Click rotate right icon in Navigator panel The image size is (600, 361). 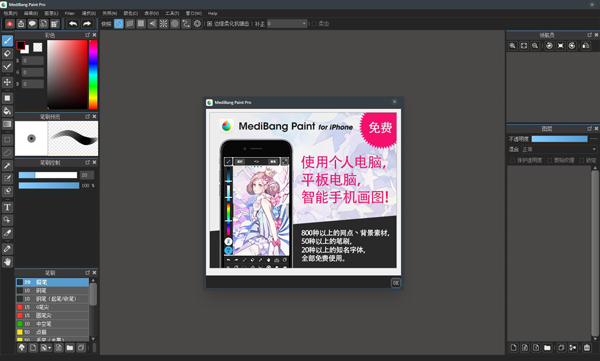point(572,46)
